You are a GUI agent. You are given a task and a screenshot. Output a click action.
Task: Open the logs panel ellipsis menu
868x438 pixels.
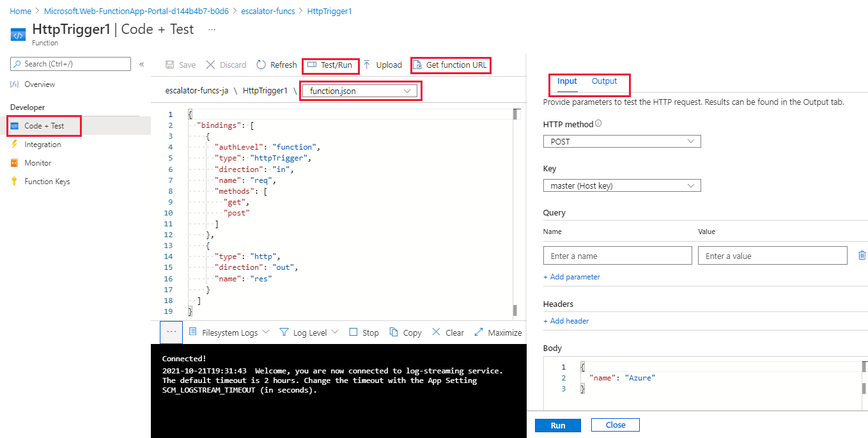(x=171, y=332)
